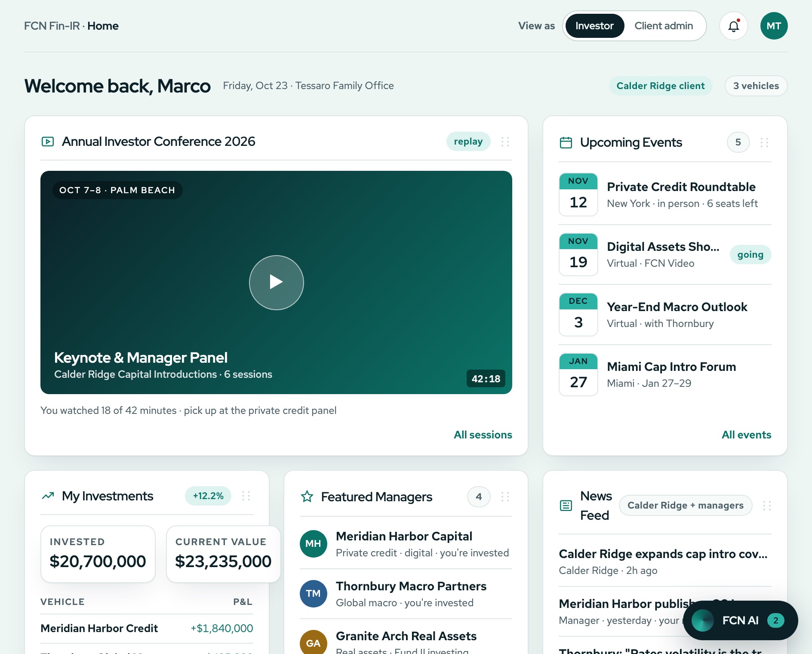812x654 pixels.
Task: Click the TM Thornbury Macro avatar
Action: pos(313,594)
